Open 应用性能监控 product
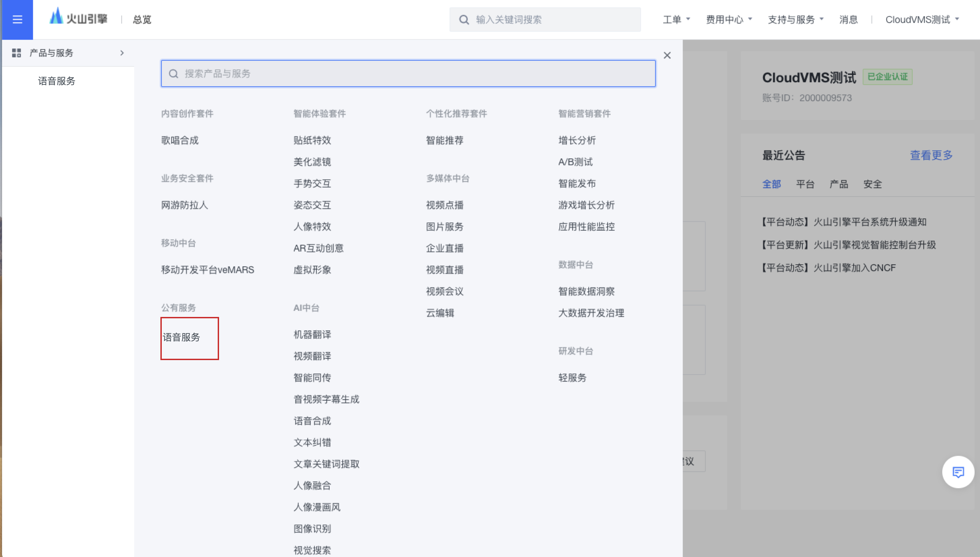The height and width of the screenshot is (557, 980). pyautogui.click(x=586, y=227)
